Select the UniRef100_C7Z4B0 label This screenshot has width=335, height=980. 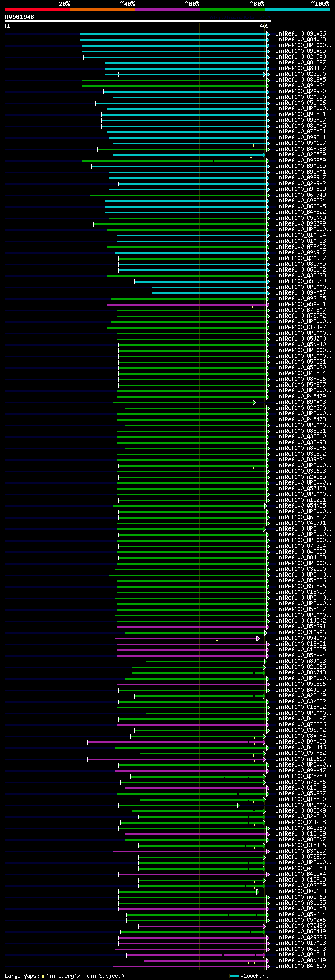[x=300, y=926]
